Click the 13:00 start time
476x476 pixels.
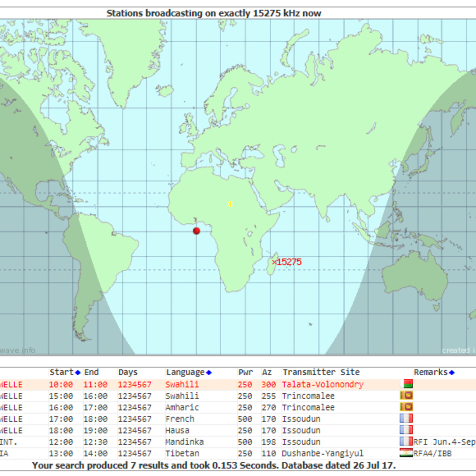(61, 454)
